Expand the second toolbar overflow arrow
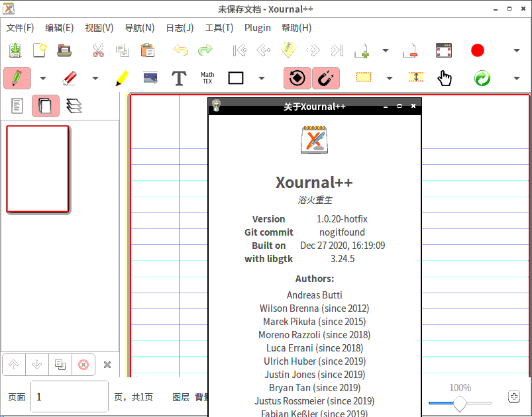The image size is (532, 417). tap(516, 78)
